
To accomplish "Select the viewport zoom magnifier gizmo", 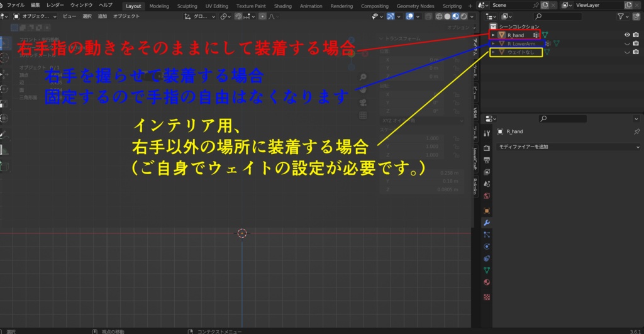I will click(x=363, y=77).
